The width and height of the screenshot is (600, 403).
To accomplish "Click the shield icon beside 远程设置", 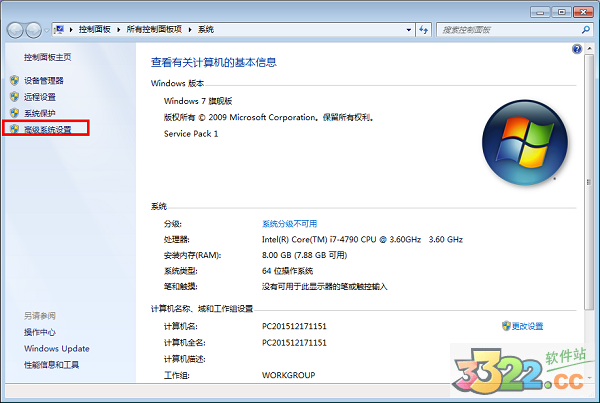I will point(15,97).
